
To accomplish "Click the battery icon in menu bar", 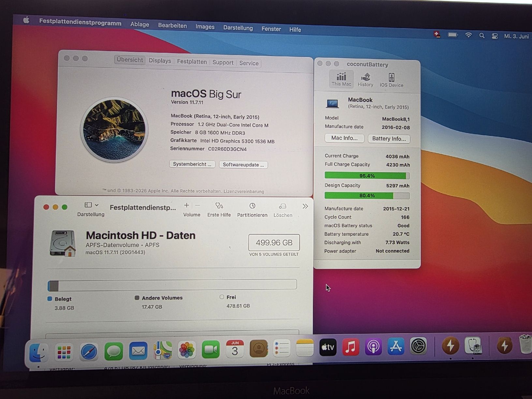I will [x=453, y=35].
